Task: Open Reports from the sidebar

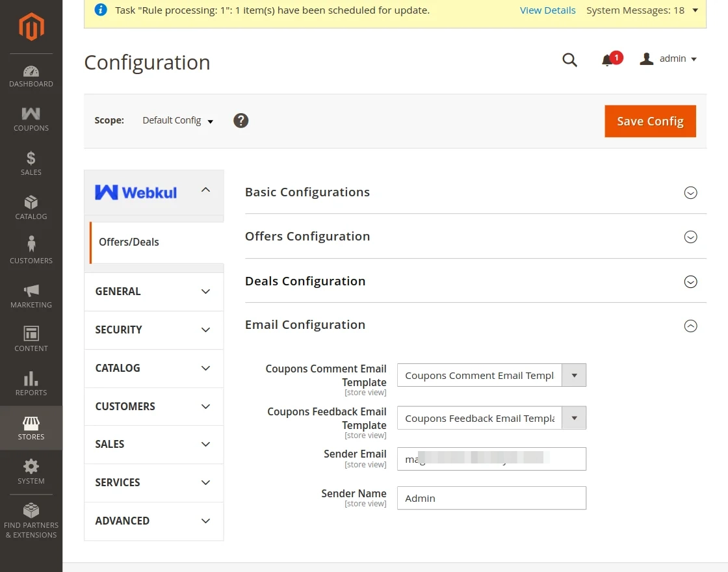Action: coord(31,381)
